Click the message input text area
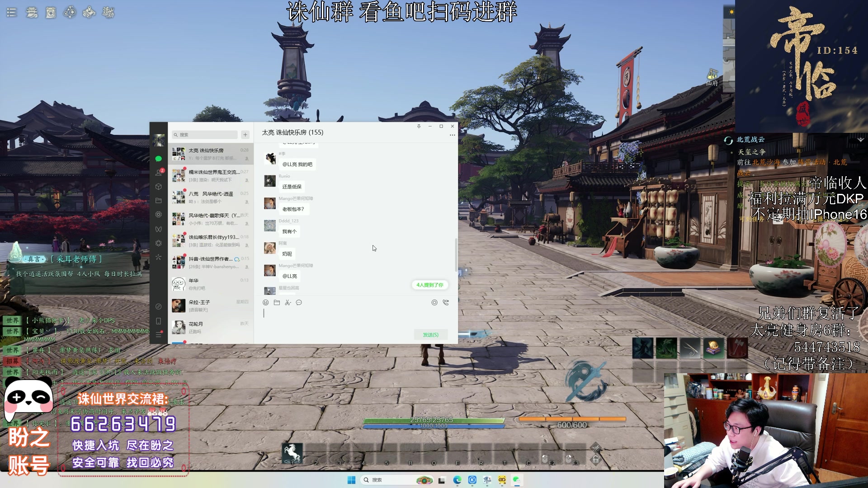Image resolution: width=868 pixels, height=488 pixels. click(355, 318)
